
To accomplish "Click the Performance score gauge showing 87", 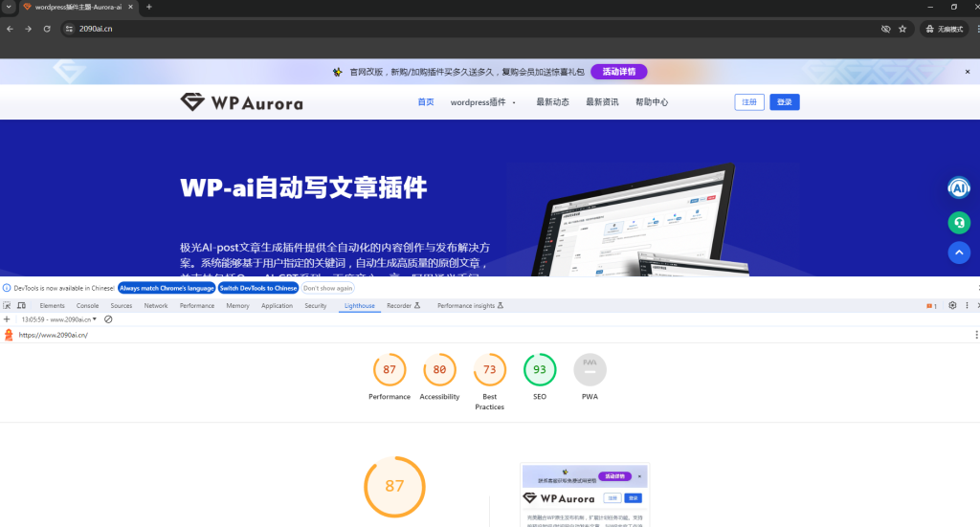I will [x=390, y=370].
